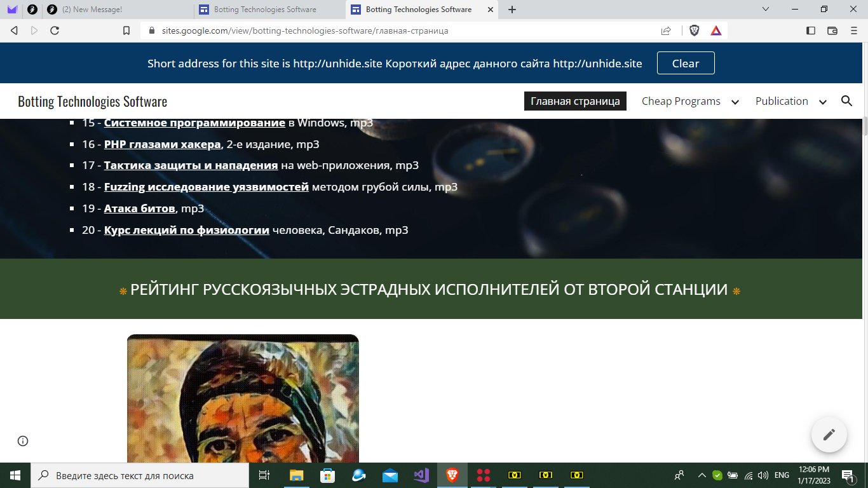Open the red four-dots taskbar app
Image resolution: width=868 pixels, height=488 pixels.
(x=484, y=475)
